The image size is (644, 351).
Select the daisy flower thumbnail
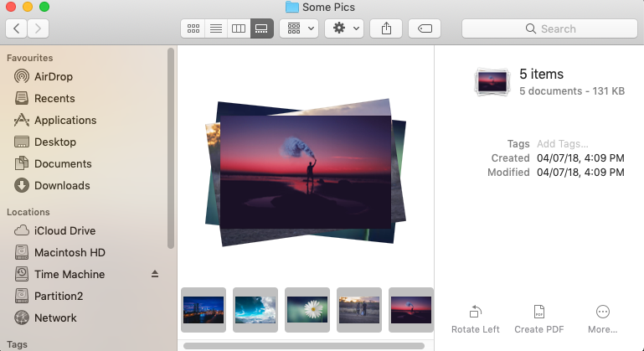click(x=307, y=310)
